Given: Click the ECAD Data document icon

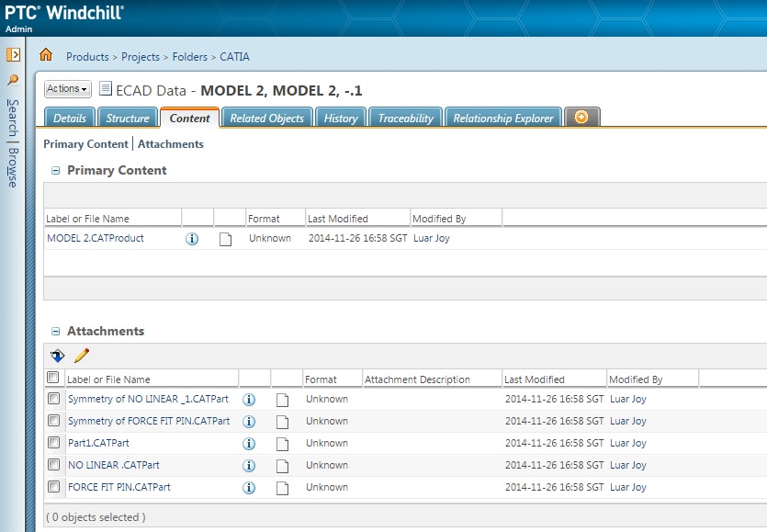Looking at the screenshot, I should click(105, 88).
